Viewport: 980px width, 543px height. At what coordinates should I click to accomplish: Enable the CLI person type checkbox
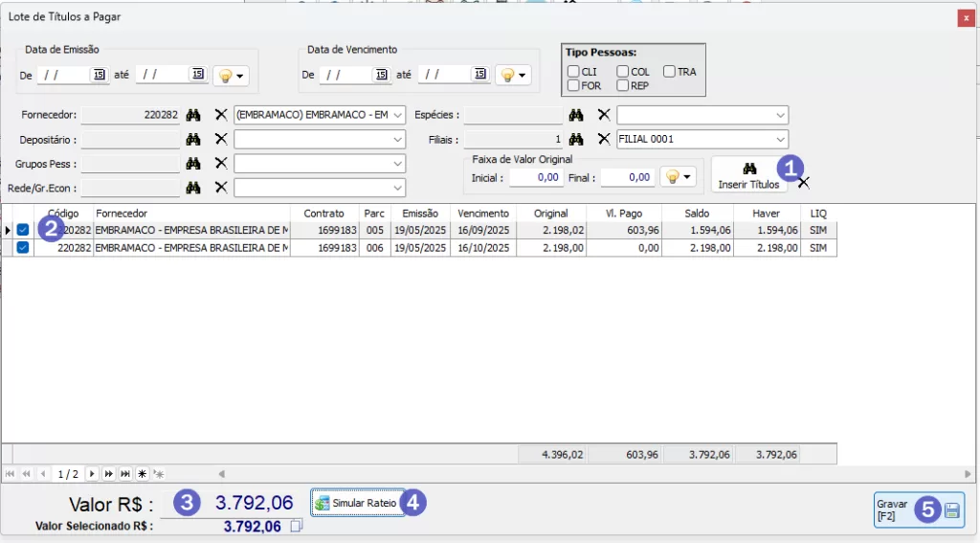(572, 72)
